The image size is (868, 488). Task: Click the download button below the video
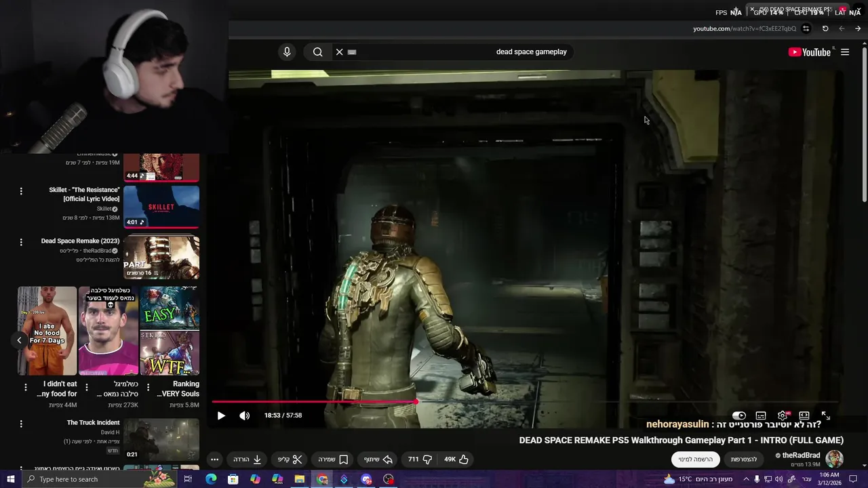point(248,460)
